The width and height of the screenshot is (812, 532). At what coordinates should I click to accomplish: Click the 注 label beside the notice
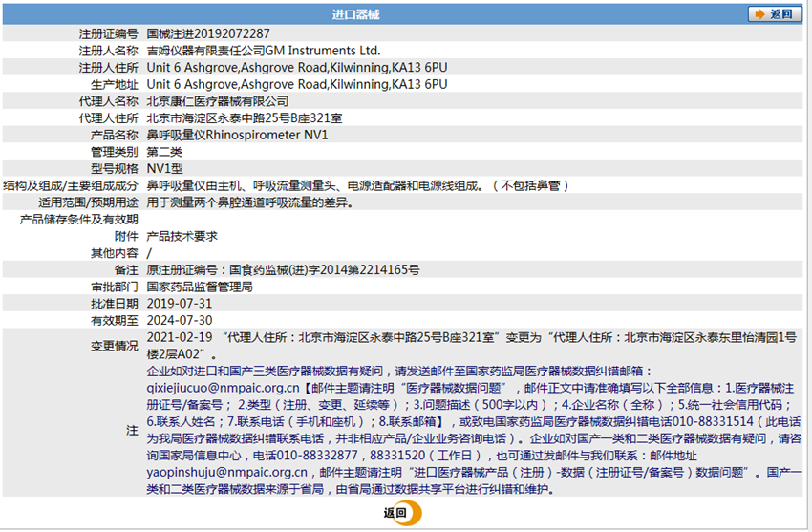click(x=133, y=431)
